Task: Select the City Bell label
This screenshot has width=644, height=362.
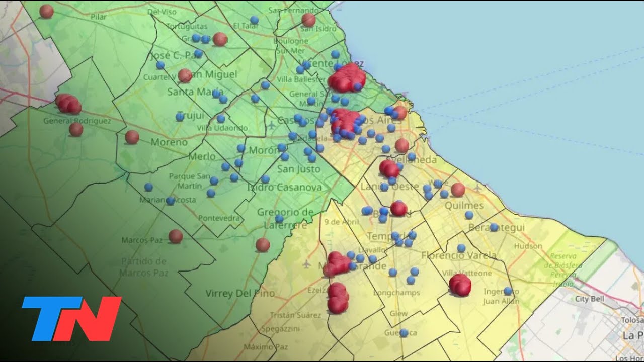Action: click(x=590, y=299)
